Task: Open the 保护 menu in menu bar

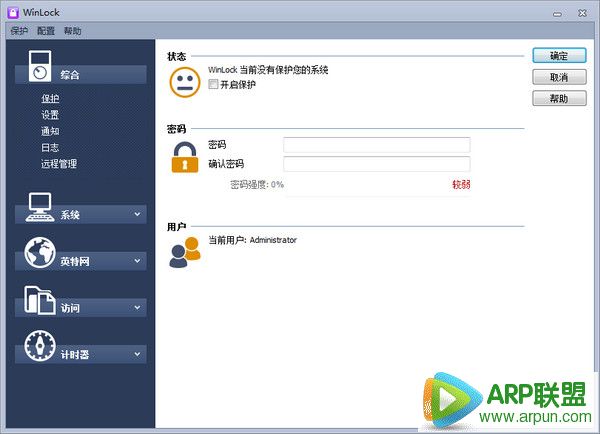Action: point(19,31)
